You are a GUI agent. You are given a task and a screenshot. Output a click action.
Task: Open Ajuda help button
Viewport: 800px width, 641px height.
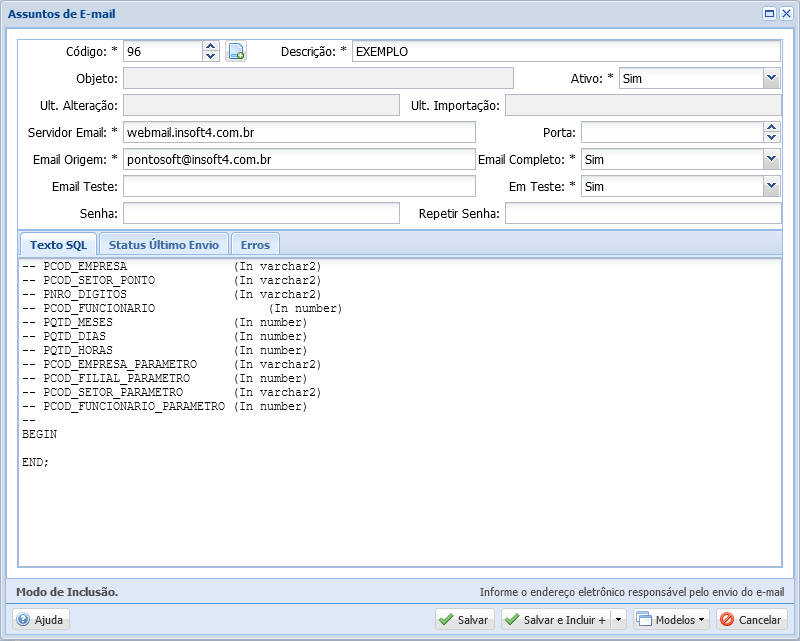pos(40,620)
